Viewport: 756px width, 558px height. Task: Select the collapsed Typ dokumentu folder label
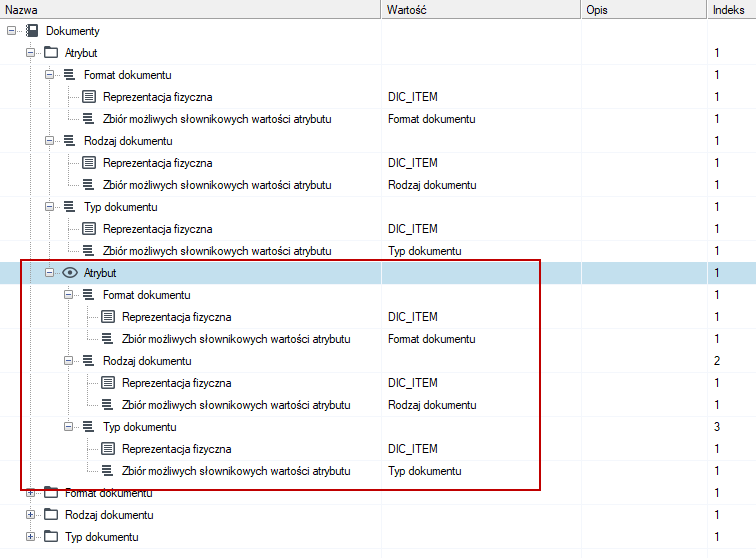[102, 537]
